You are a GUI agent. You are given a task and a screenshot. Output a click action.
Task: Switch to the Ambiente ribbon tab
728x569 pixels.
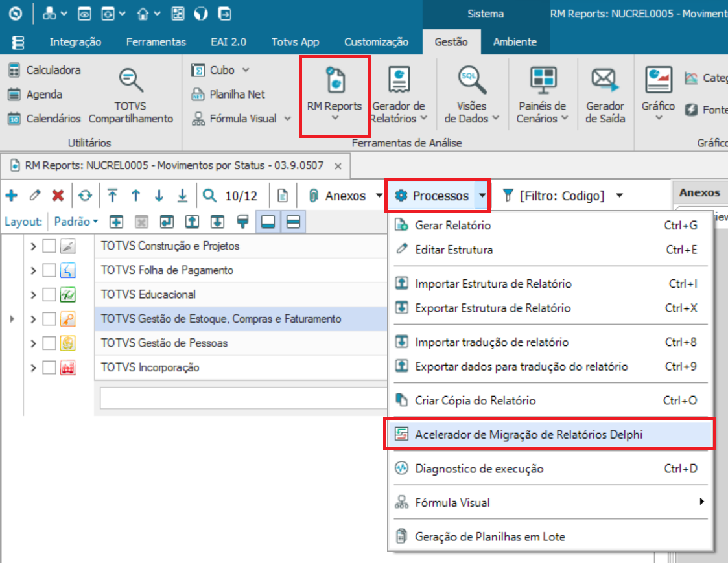515,41
